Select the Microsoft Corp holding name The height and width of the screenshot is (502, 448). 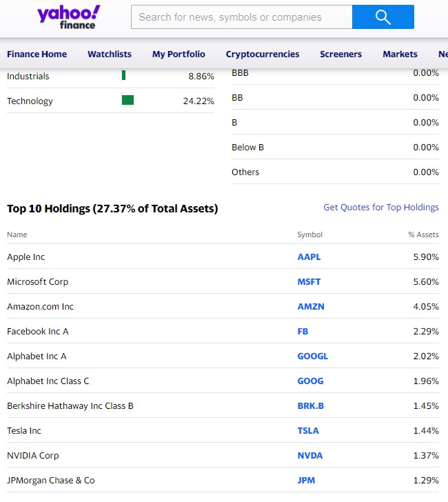point(38,282)
